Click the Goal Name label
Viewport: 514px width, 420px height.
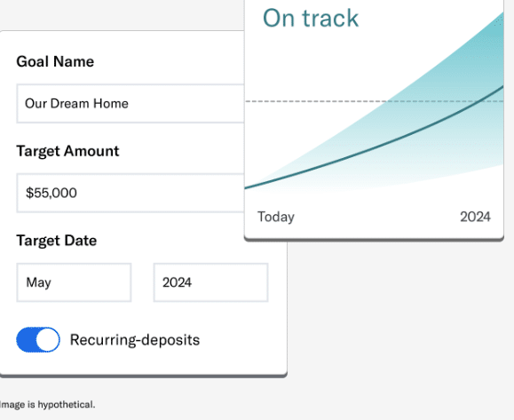click(55, 61)
